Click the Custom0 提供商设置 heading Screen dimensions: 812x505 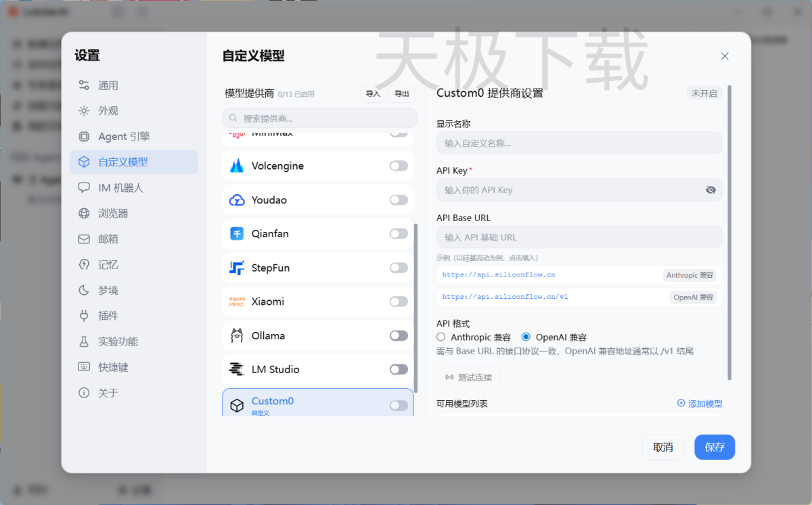click(x=490, y=93)
